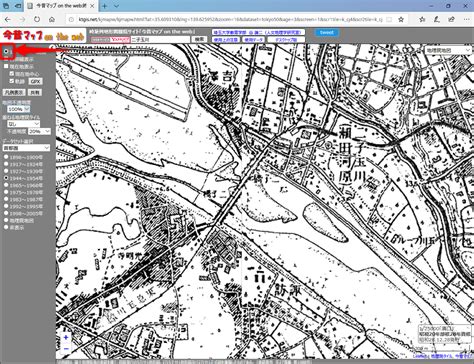The image size is (474, 364).
Task: Show tab previews chevron
Action: click(x=116, y=6)
